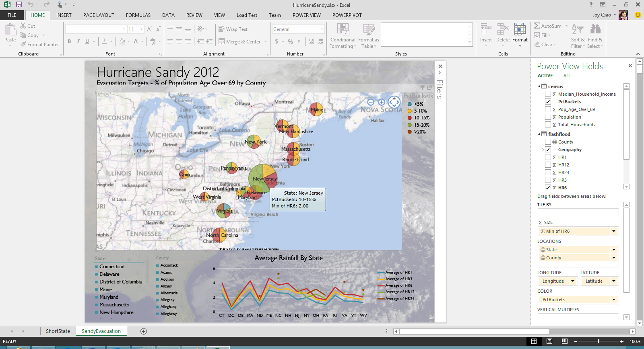The width and height of the screenshot is (644, 349).
Task: Open the POWER VIEW ribbon tab
Action: point(307,15)
